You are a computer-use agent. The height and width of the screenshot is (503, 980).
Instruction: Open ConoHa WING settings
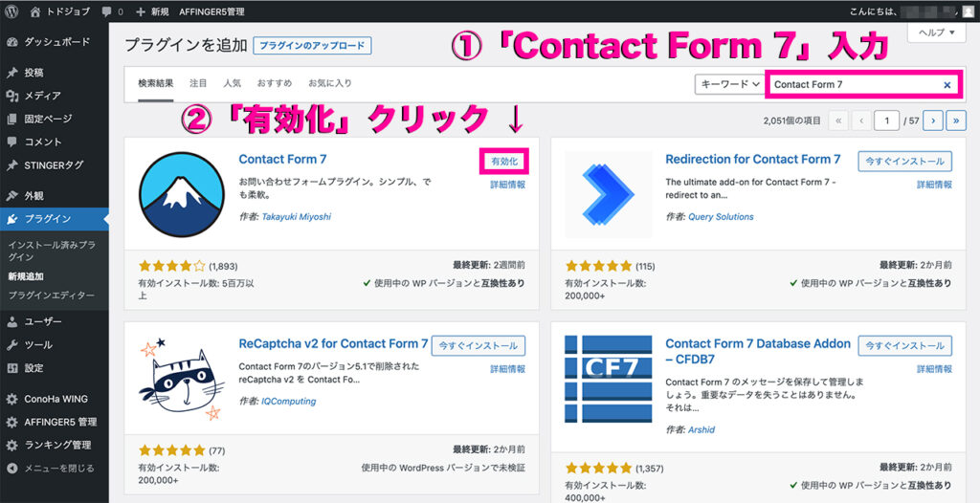coord(55,399)
